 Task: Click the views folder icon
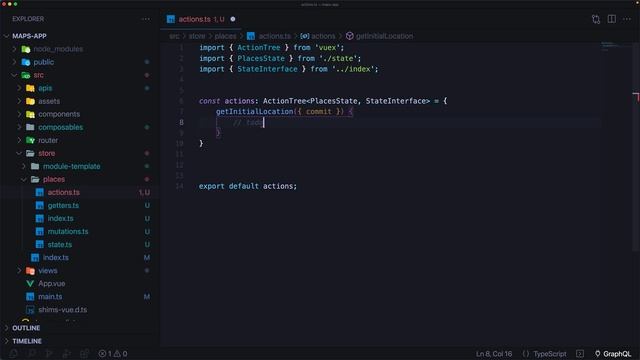click(x=30, y=271)
